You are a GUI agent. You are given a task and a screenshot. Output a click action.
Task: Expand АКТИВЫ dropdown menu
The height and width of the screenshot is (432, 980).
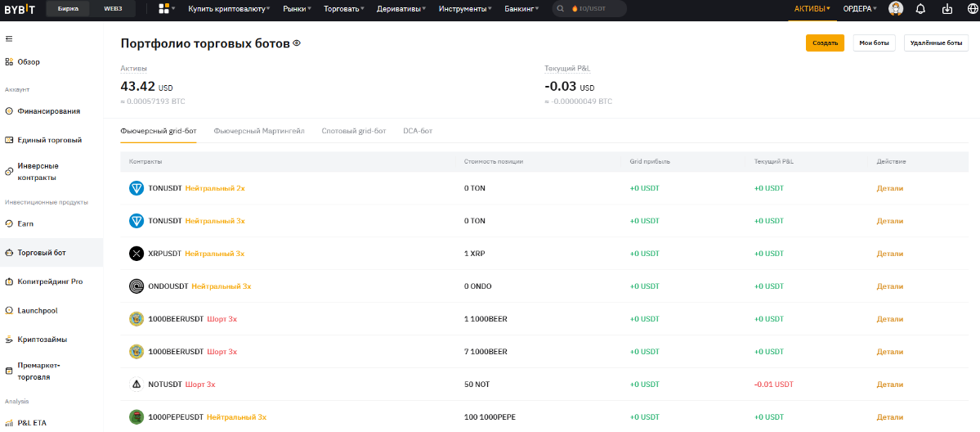tap(812, 9)
